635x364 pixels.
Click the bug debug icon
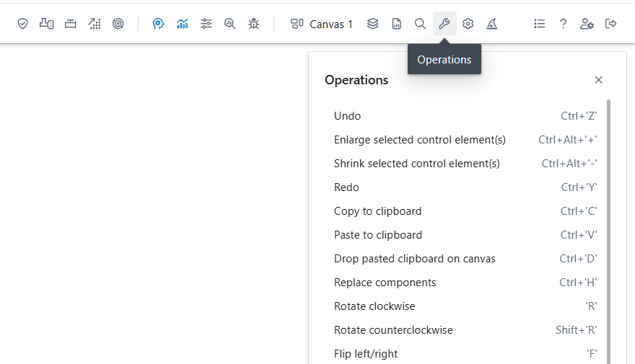click(253, 24)
